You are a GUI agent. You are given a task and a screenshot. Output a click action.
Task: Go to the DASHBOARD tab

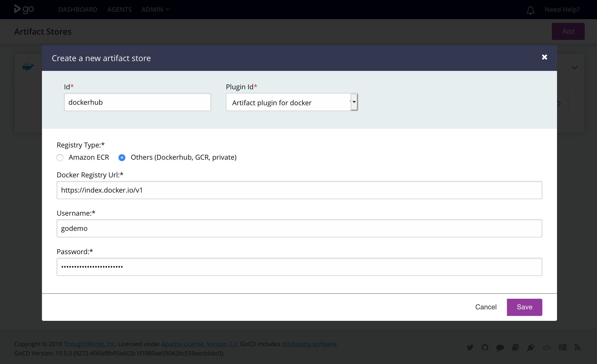point(78,10)
